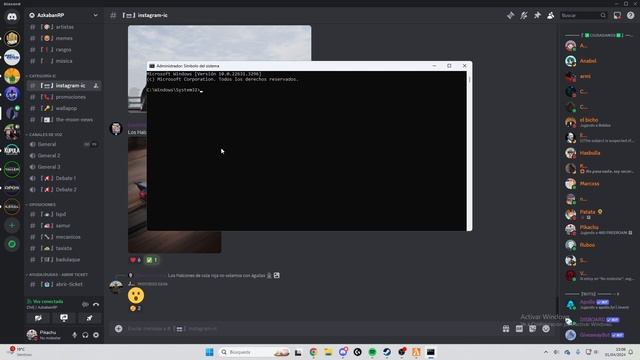Click the command prompt vertical scrollbar

469,151
